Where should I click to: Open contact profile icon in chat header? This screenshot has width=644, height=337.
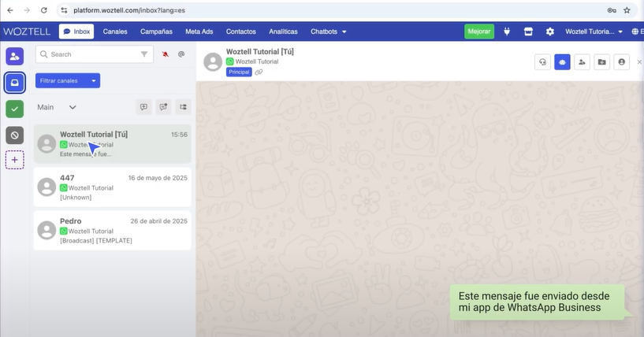tap(621, 62)
